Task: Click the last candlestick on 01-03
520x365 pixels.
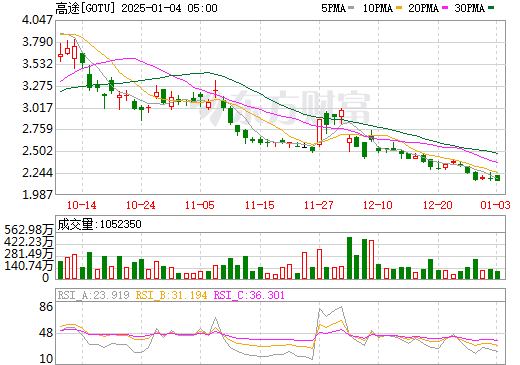Action: coord(497,178)
